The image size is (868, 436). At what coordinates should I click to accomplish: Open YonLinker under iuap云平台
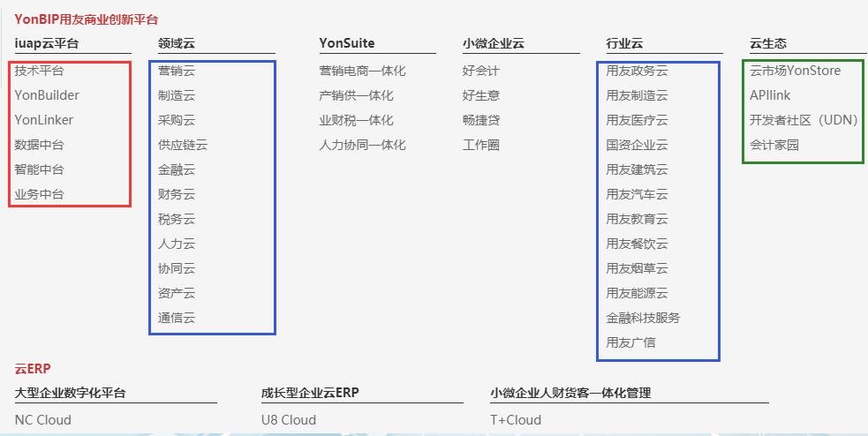44,120
